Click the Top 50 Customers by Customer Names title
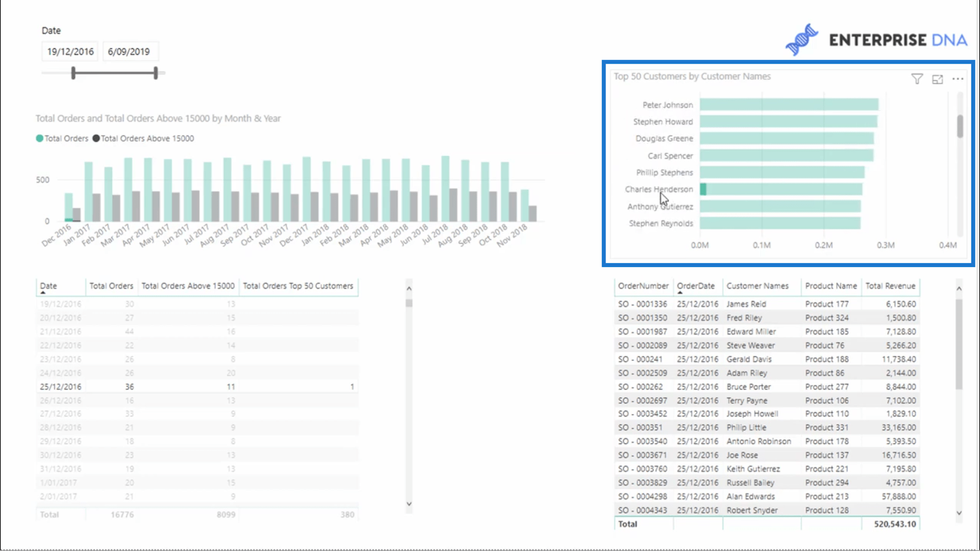The height and width of the screenshot is (551, 980). coord(692,77)
